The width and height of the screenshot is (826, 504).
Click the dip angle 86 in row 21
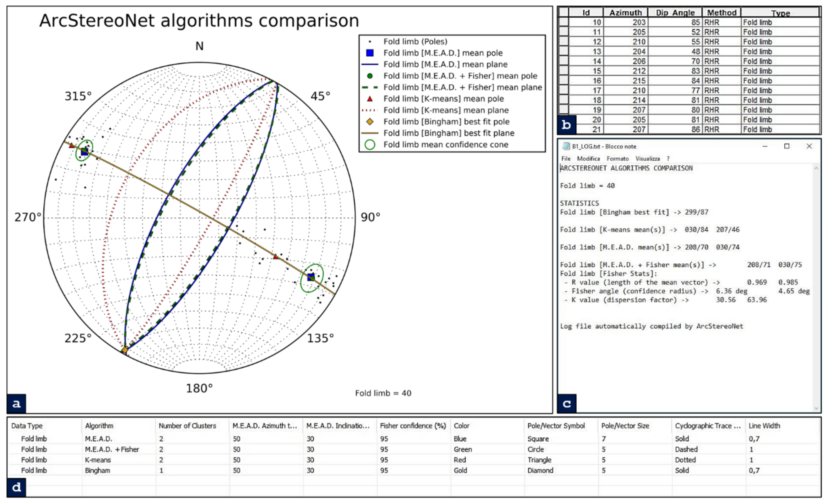(x=696, y=129)
